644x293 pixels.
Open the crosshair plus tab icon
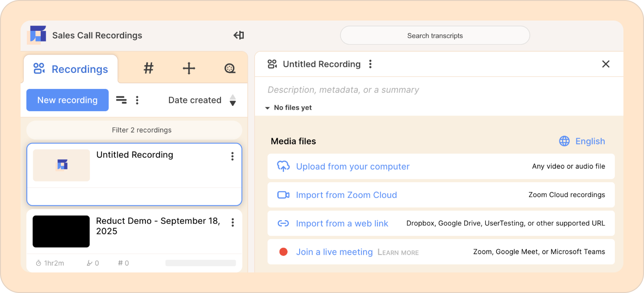(x=189, y=68)
